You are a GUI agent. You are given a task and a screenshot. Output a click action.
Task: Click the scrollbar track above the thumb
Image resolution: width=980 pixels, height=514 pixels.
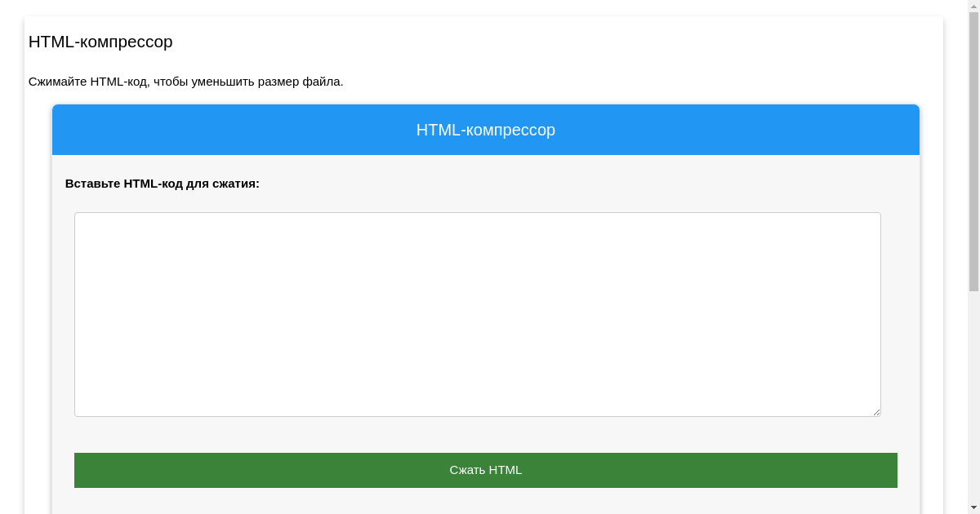pyautogui.click(x=973, y=11)
